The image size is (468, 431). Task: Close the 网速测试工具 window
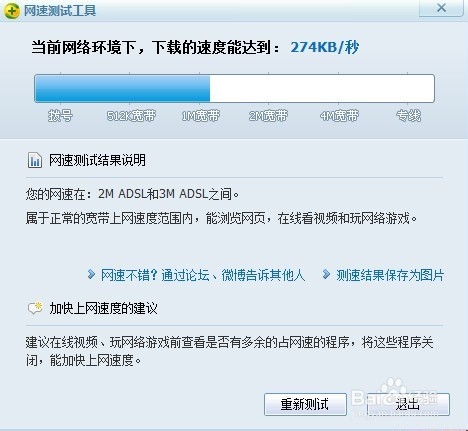click(441, 8)
